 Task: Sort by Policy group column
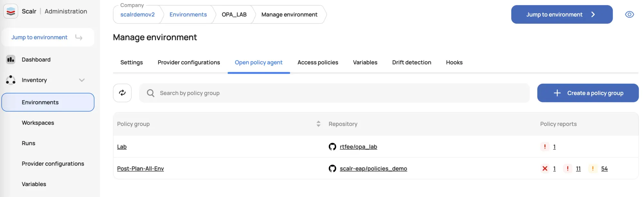(x=318, y=124)
